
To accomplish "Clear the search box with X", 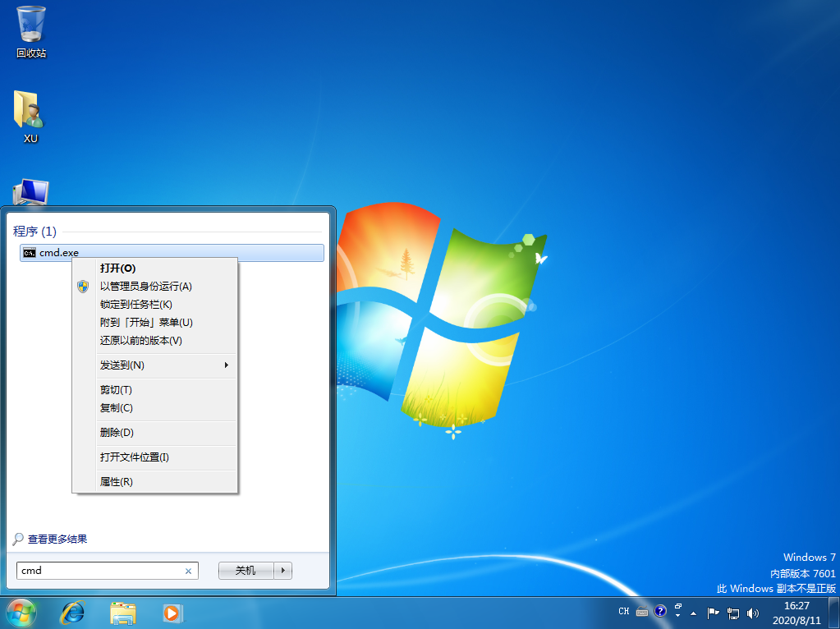I will 188,572.
